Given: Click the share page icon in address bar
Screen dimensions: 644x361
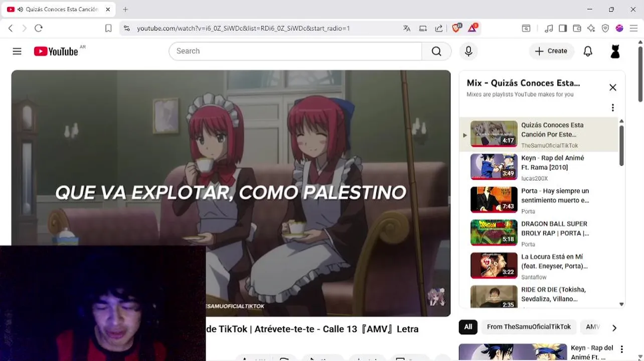Looking at the screenshot, I should tap(439, 29).
